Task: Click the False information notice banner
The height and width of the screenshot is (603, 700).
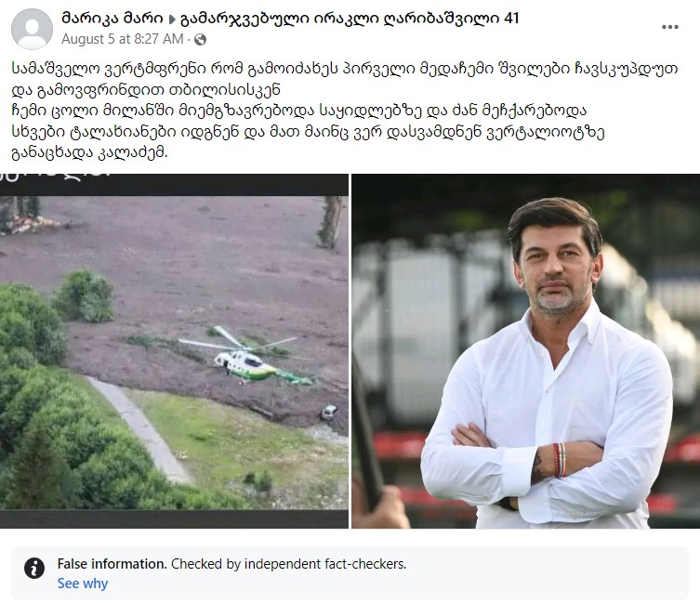Action: coord(350,573)
